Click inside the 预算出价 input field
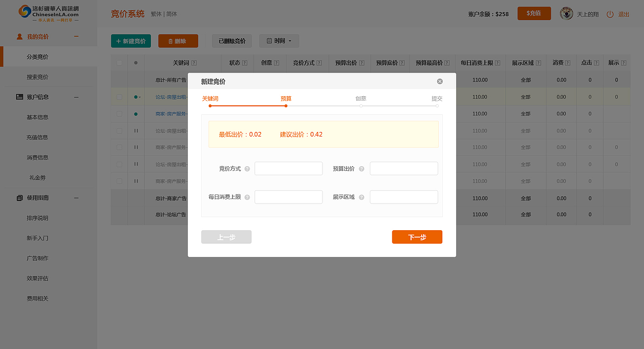Image resolution: width=644 pixels, height=349 pixels. tap(404, 168)
